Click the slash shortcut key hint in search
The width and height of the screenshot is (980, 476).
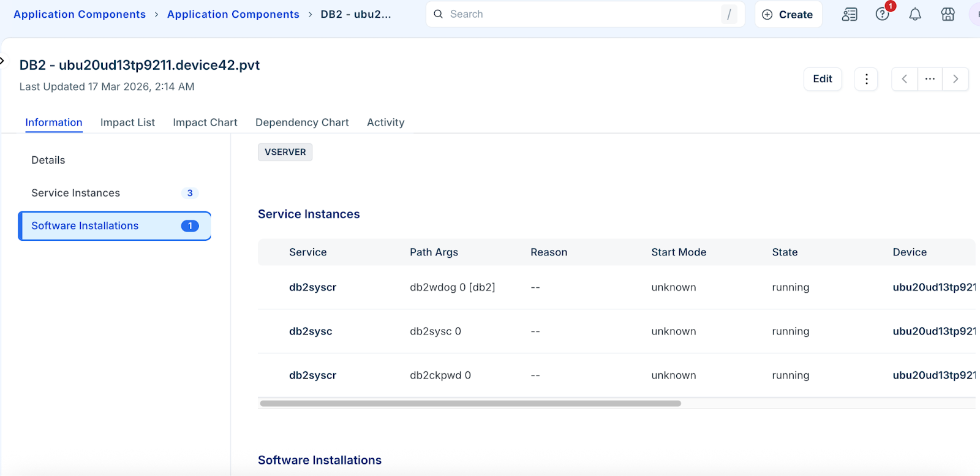coord(729,15)
